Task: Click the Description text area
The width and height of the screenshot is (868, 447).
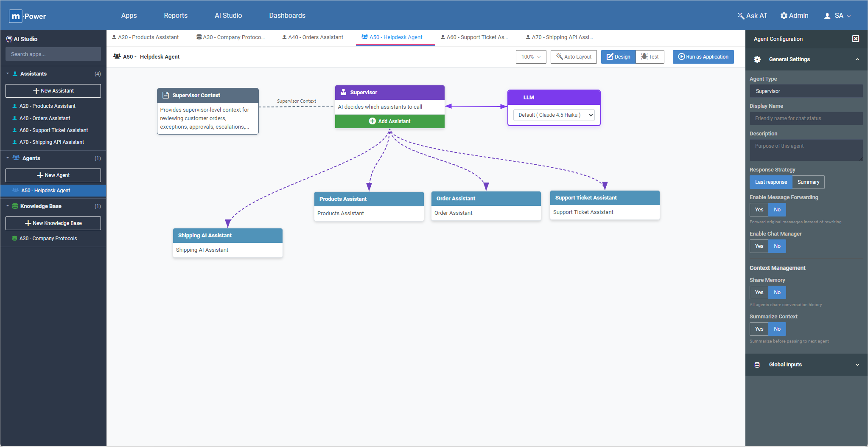Action: tap(806, 150)
